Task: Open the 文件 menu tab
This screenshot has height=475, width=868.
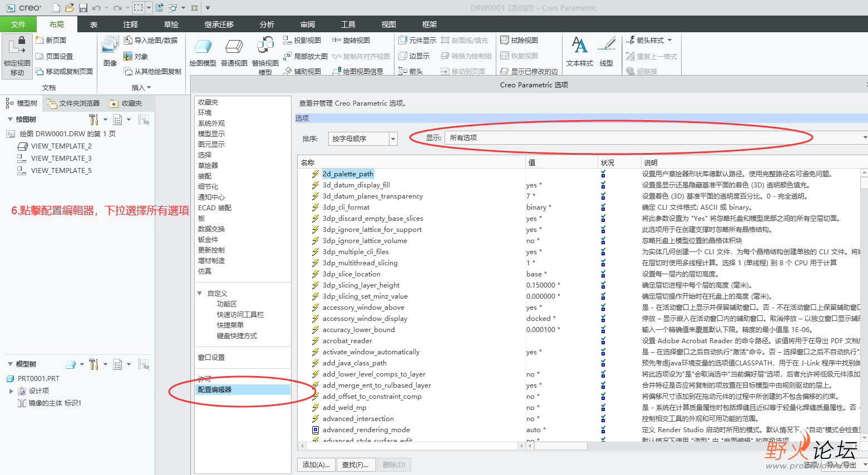Action: tap(18, 24)
